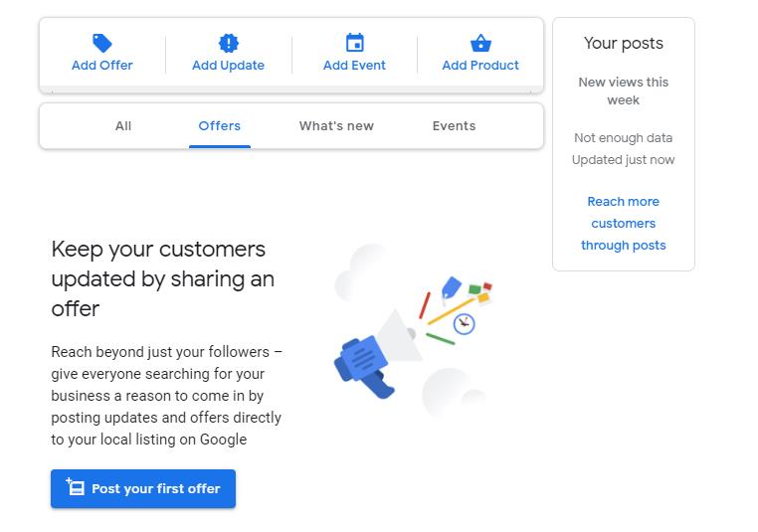Click the Add Update text label
This screenshot has width=758, height=532.
tap(229, 66)
